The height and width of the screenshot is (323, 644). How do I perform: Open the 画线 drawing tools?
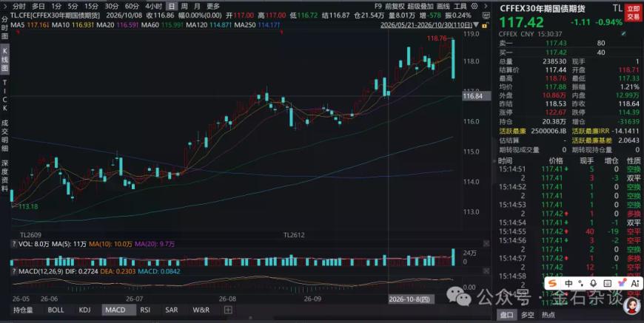(443, 6)
